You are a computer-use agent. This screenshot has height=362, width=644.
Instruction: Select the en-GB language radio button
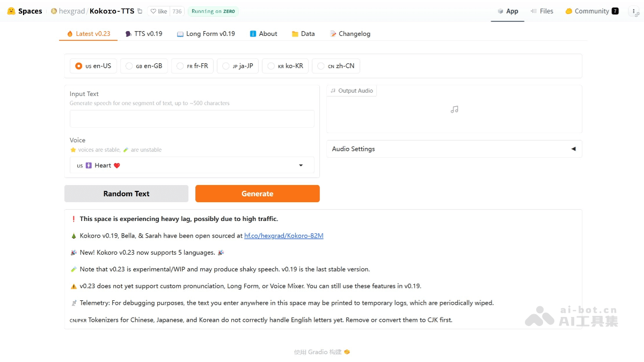(x=129, y=66)
